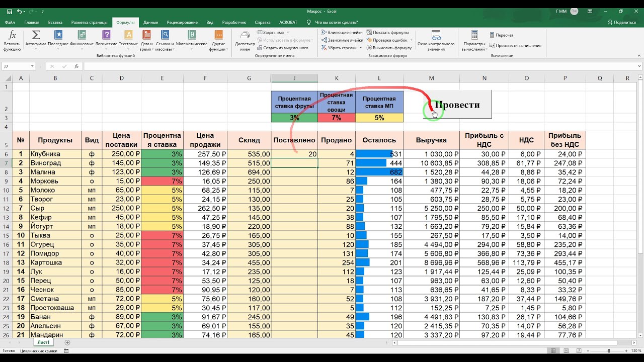Open Последние recently used functions
The height and width of the screenshot is (362, 644).
point(58,35)
